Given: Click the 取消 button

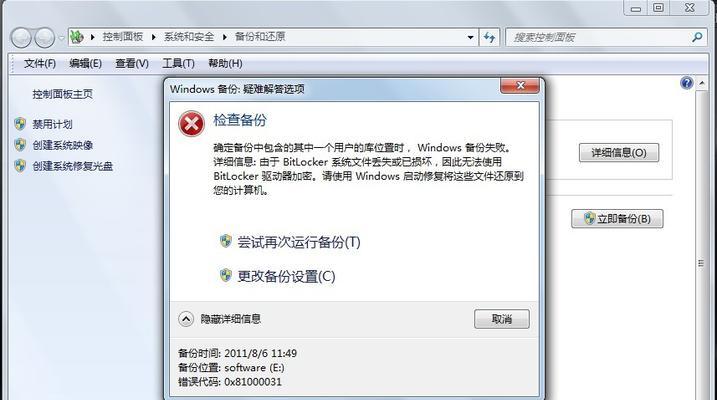Looking at the screenshot, I should click(x=502, y=319).
